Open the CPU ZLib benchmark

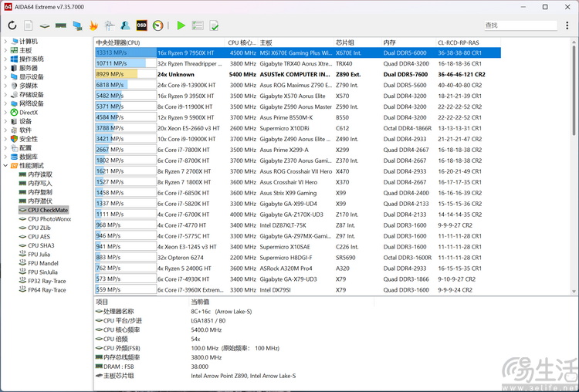coord(39,228)
